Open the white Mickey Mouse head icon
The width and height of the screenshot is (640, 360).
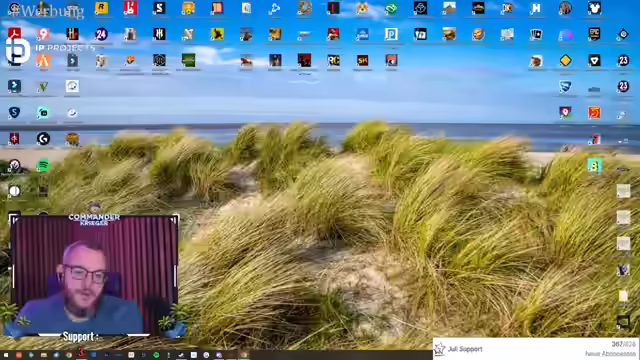(594, 8)
